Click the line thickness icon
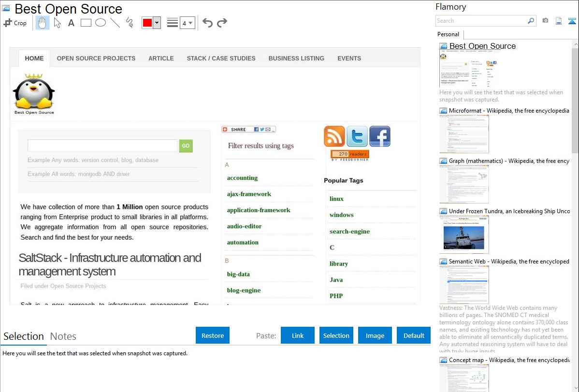Screen dimensions: 579x392 (x=172, y=23)
